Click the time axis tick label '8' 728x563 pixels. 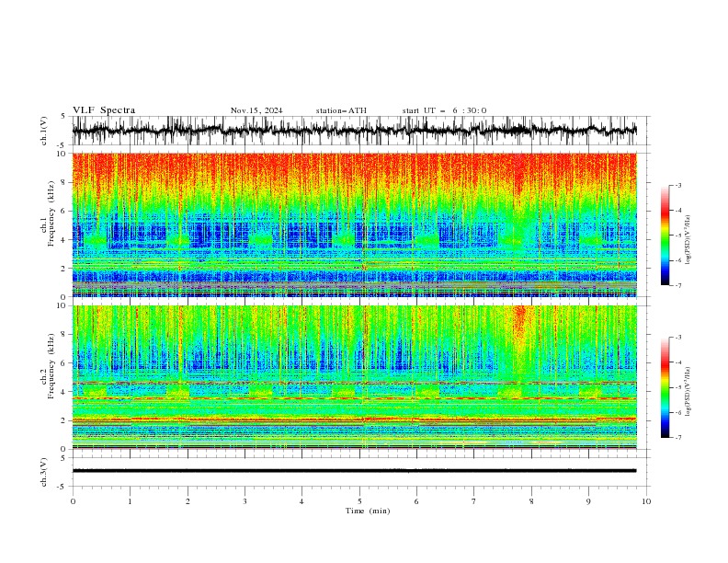point(531,501)
